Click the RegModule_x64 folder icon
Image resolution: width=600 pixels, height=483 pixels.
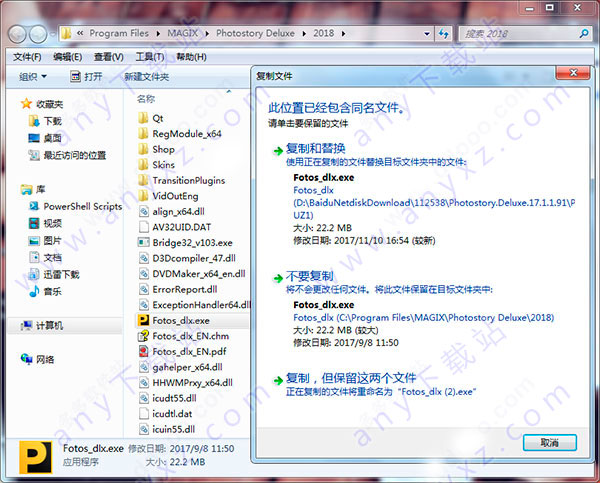pos(143,134)
